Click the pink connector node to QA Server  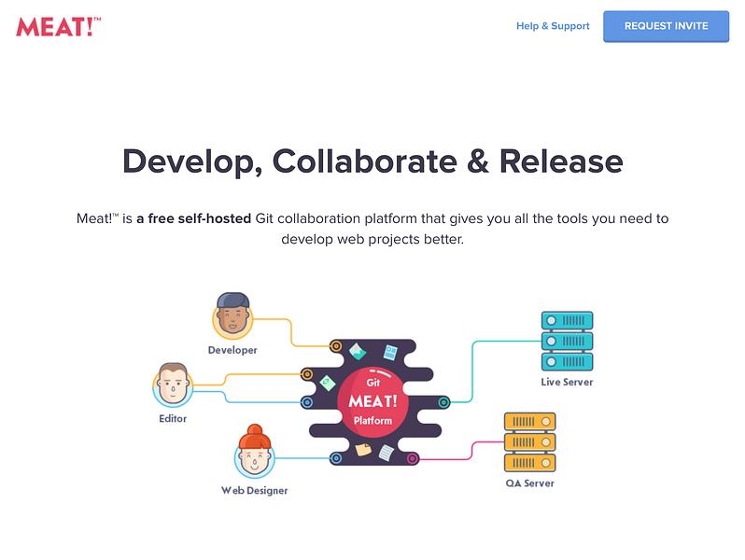point(413,458)
